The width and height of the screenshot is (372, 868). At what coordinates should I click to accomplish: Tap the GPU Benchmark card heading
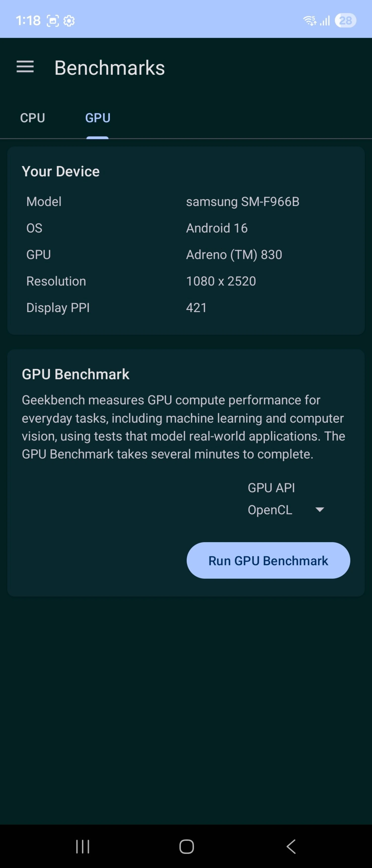(75, 374)
